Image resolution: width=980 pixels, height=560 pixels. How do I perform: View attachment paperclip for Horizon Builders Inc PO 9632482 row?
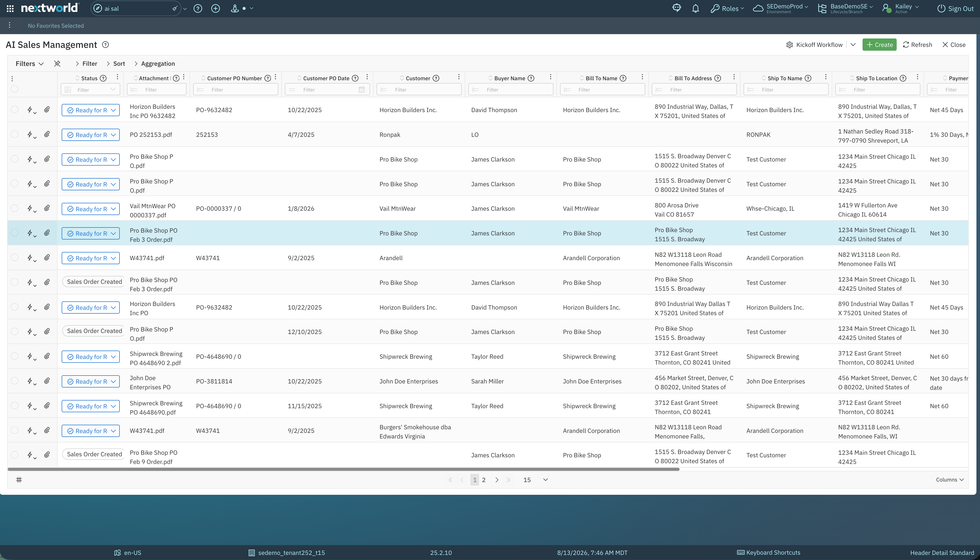[x=47, y=110]
